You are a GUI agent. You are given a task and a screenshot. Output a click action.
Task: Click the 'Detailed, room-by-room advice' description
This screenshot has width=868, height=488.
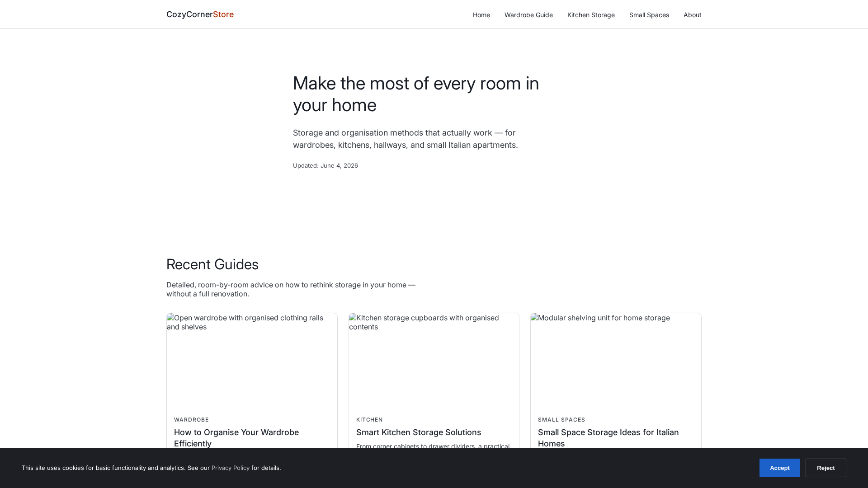click(x=291, y=289)
